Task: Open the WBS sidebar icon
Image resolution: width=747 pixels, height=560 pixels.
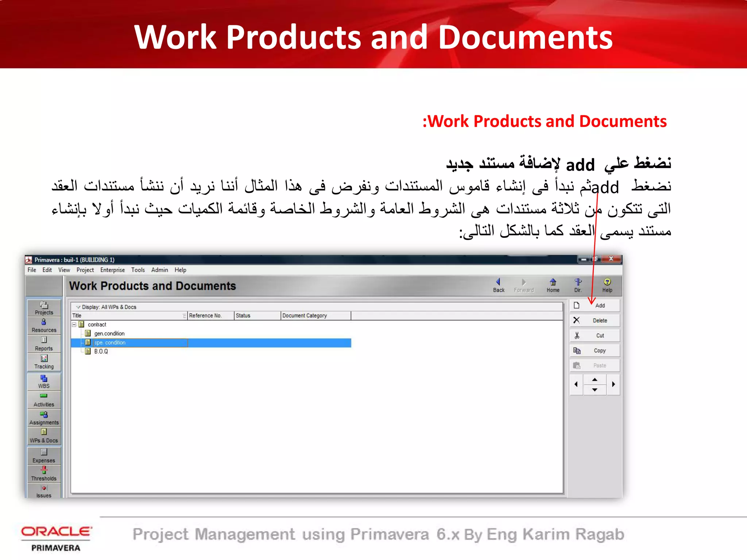Action: (x=44, y=382)
